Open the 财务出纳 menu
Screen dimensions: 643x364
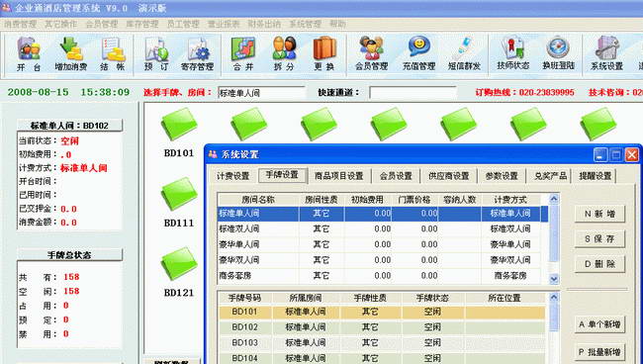click(264, 24)
